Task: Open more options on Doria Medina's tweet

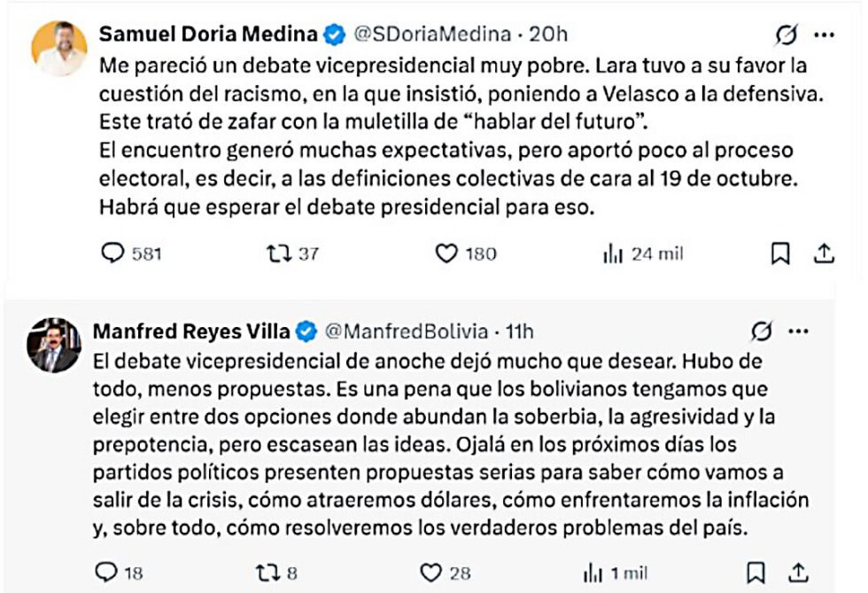Action: click(x=824, y=35)
